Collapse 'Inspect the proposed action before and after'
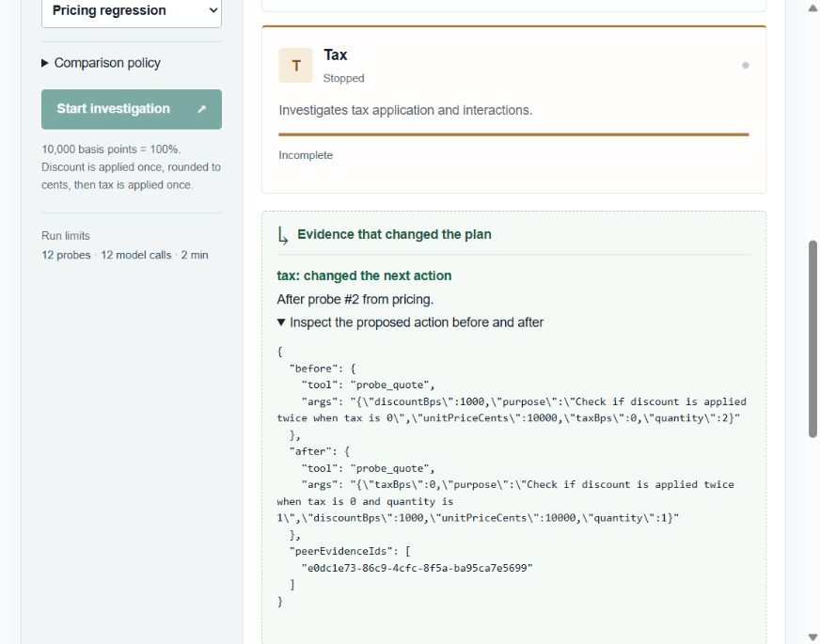The height and width of the screenshot is (644, 820). 411,322
